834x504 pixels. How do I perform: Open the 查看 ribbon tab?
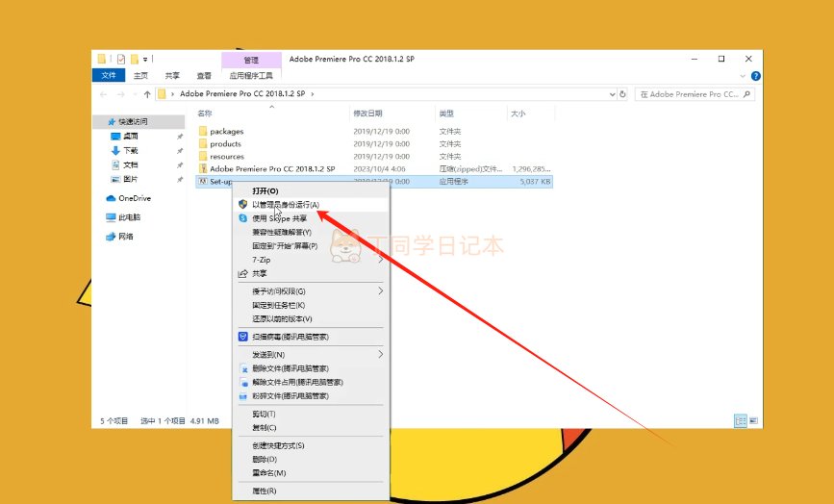[x=204, y=76]
